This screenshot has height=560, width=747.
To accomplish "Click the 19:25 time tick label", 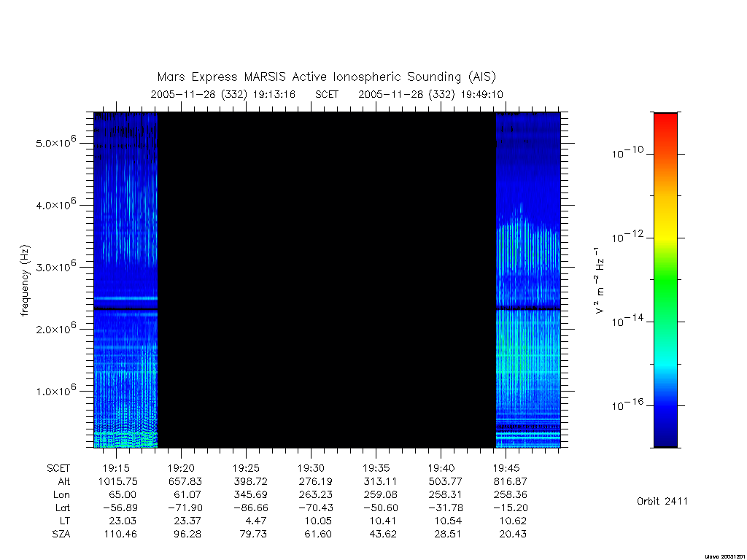I will click(246, 468).
